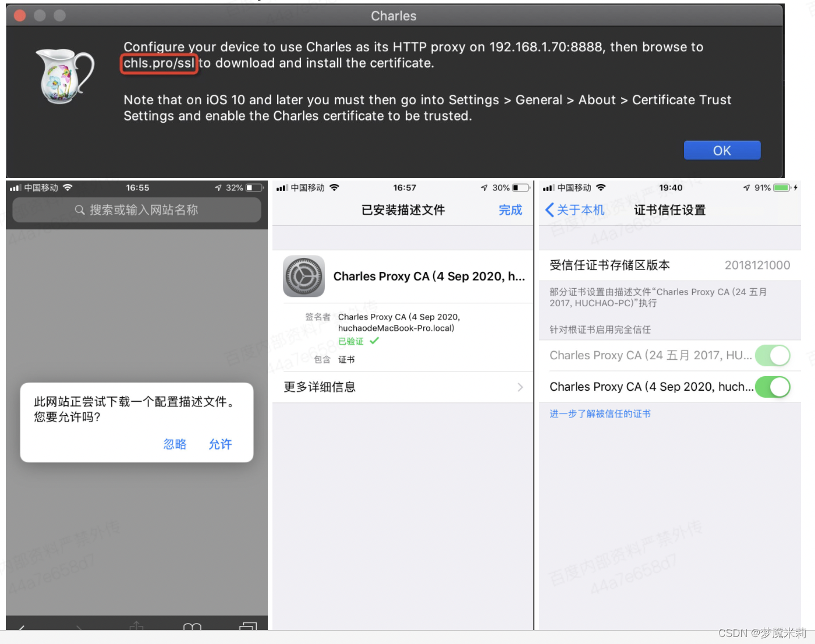This screenshot has width=815, height=644.
Task: Tap 忽略 to ignore the profile download
Action: pos(175,444)
